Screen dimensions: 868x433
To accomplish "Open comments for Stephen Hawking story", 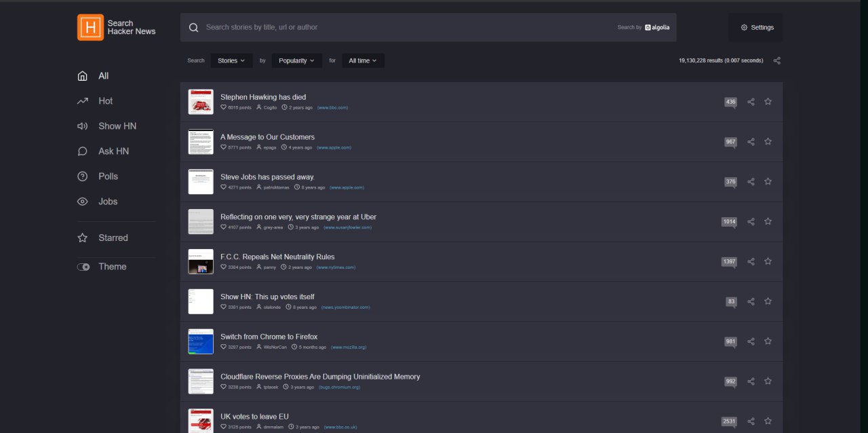I will pyautogui.click(x=730, y=102).
